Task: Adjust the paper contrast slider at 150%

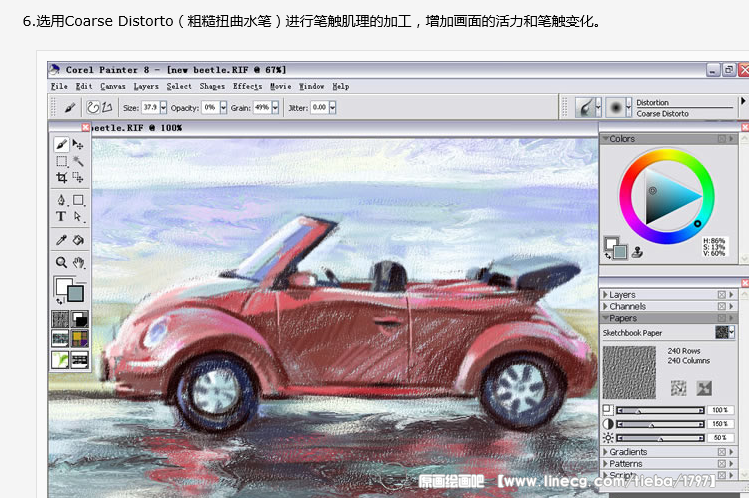Action: [x=660, y=424]
